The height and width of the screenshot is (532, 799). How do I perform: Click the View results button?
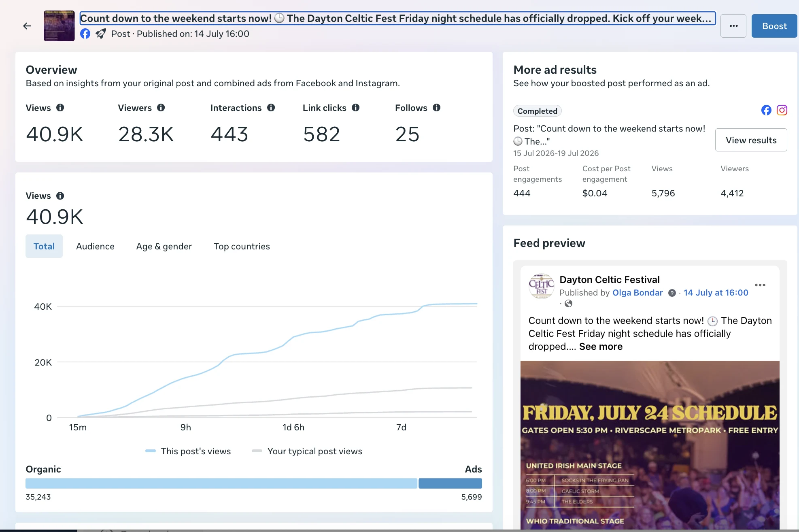click(x=751, y=140)
